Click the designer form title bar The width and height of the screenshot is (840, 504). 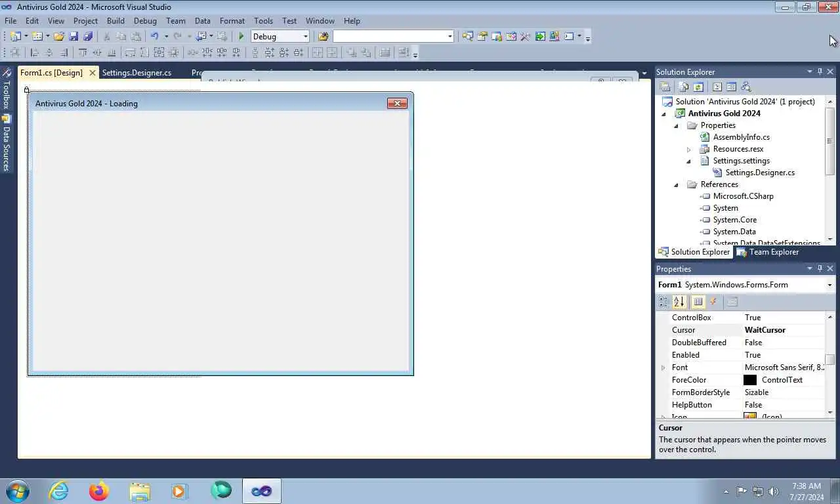[220, 103]
